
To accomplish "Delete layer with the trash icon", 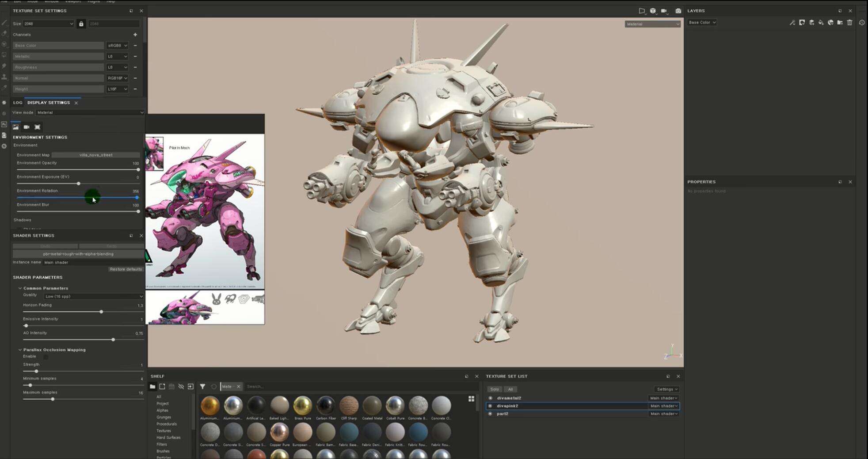I will pos(849,23).
